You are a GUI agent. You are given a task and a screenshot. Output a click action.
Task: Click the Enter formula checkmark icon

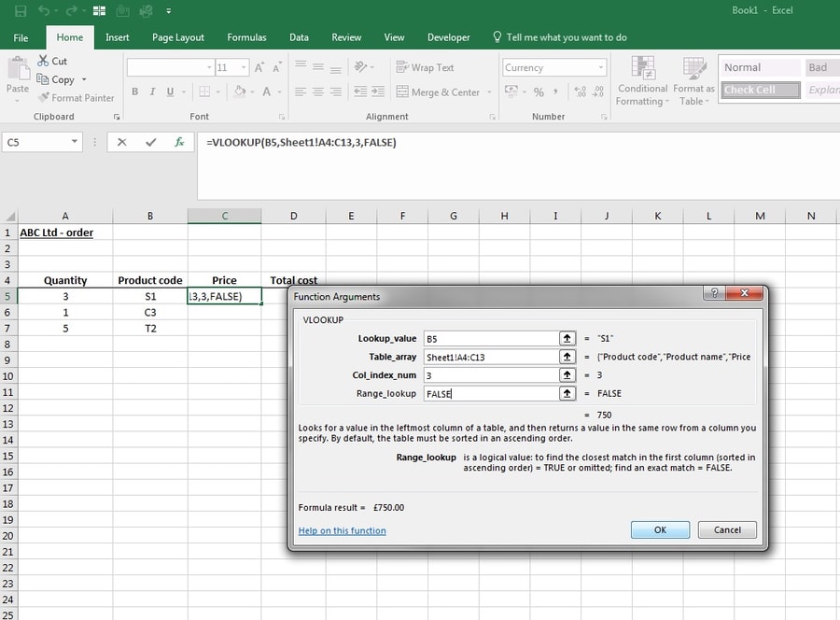click(151, 142)
